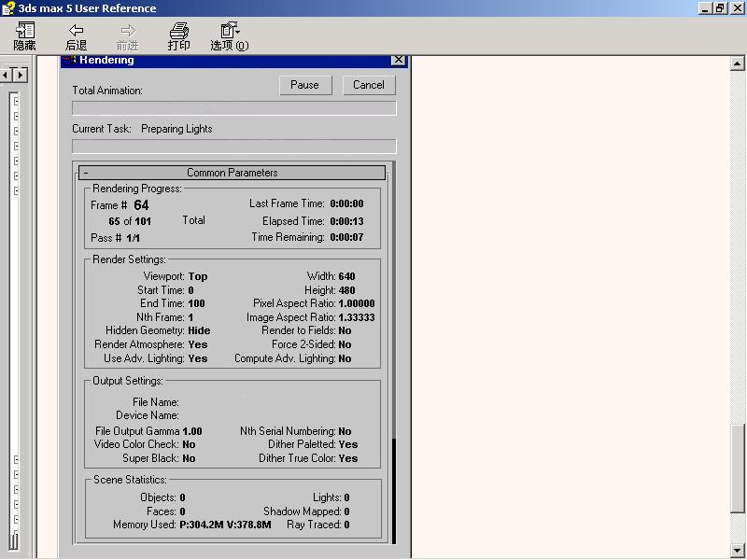
Task: Select the 'Preparing Lights' current task text
Action: tap(176, 129)
